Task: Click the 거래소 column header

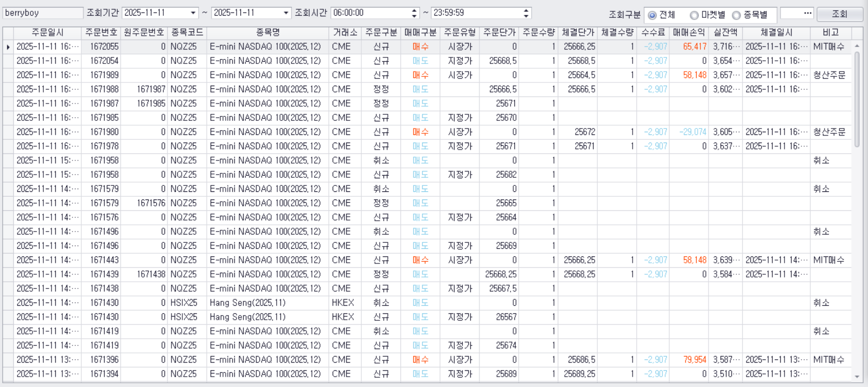Action: click(346, 33)
